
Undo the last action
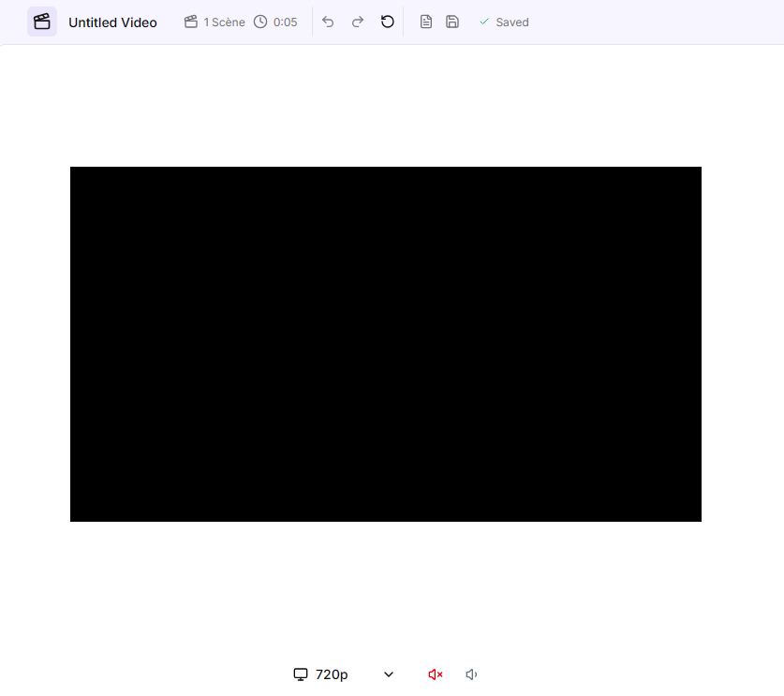pyautogui.click(x=328, y=22)
